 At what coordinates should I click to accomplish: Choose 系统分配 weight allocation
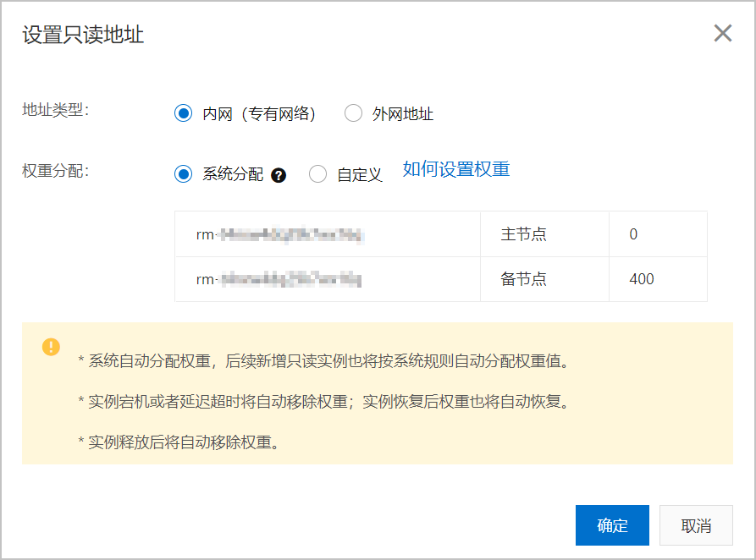click(183, 174)
